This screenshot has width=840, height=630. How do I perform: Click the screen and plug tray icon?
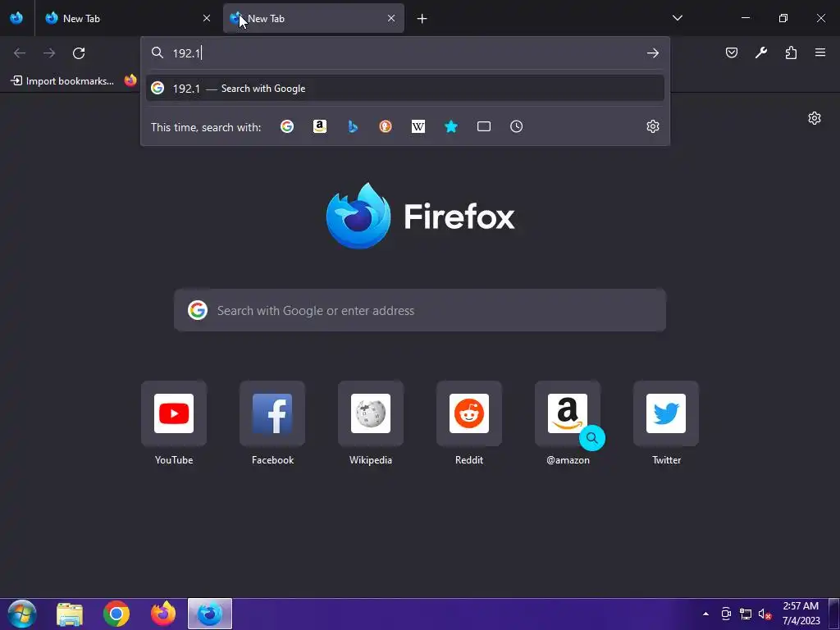pos(726,614)
